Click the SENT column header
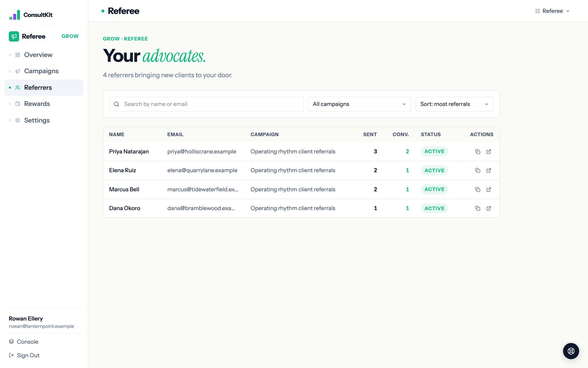 coord(370,134)
